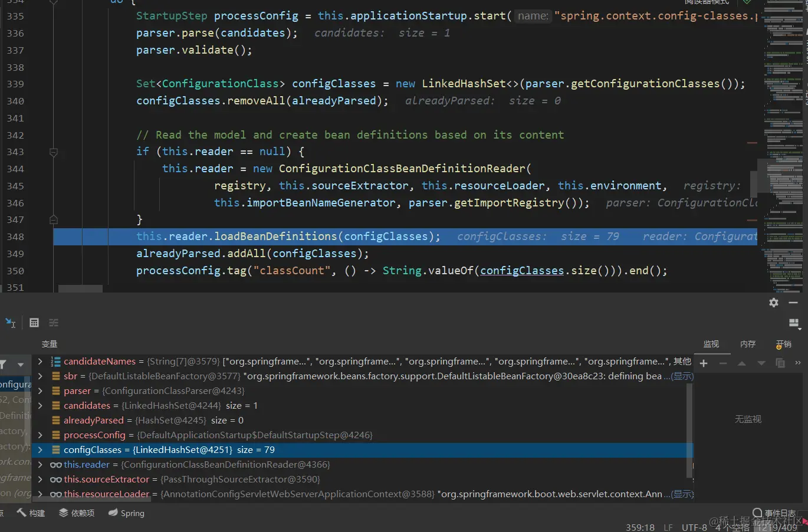808x532 pixels.
Task: Open the 事件日志 event log
Action: 774,513
